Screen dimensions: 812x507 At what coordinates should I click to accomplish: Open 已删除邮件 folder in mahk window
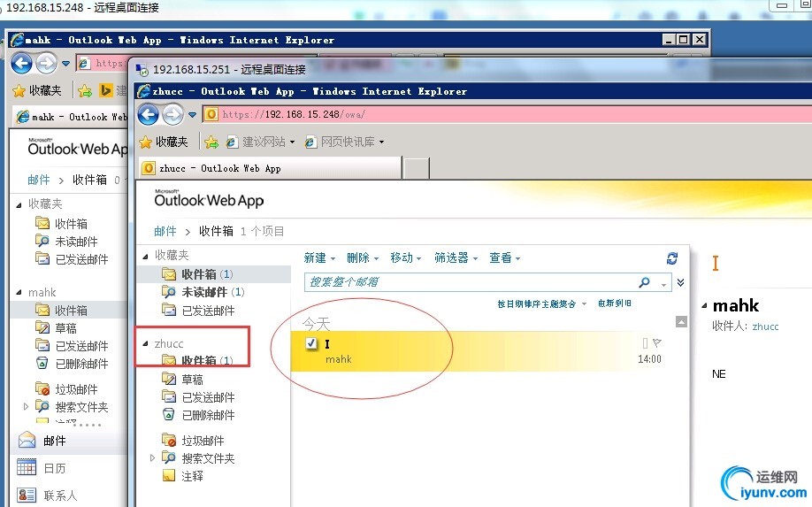click(72, 364)
